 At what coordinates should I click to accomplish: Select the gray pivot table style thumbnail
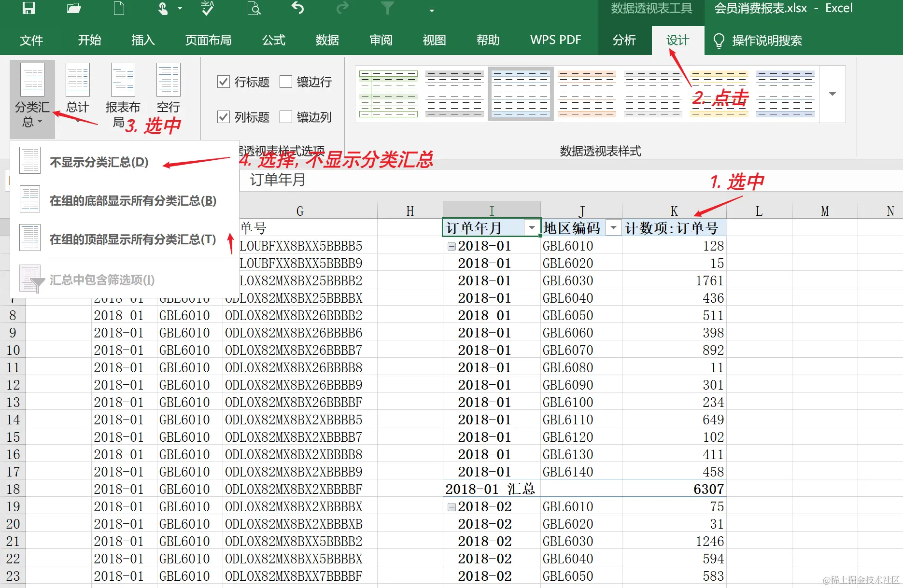tap(454, 94)
